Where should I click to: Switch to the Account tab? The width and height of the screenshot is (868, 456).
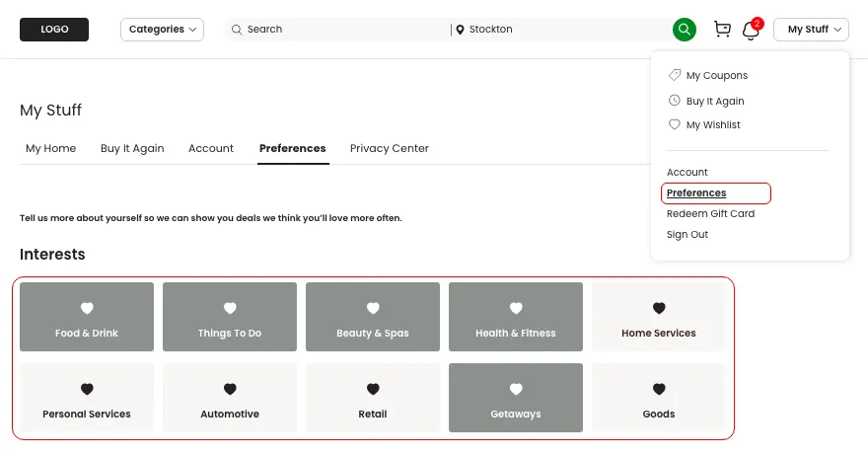[x=211, y=148]
